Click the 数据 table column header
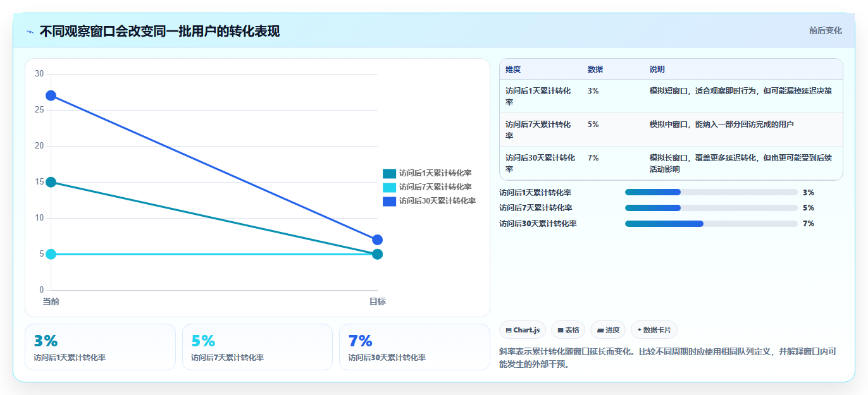 pos(595,70)
